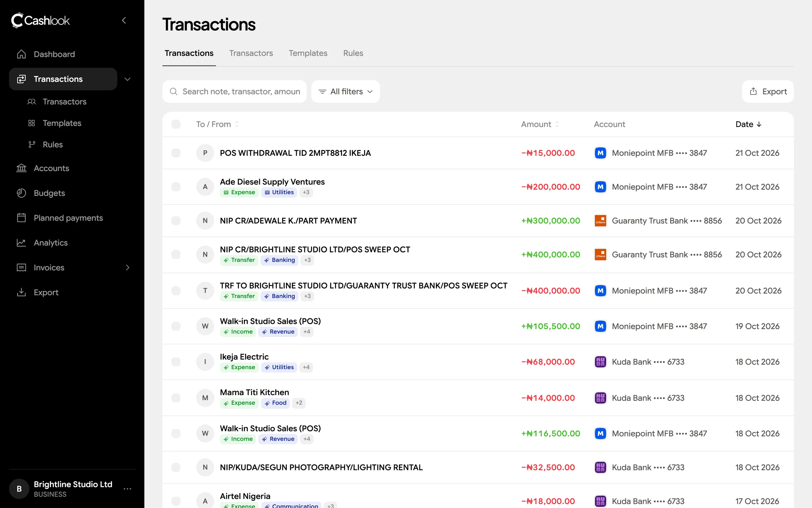Switch to the Templates tab

[x=308, y=53]
